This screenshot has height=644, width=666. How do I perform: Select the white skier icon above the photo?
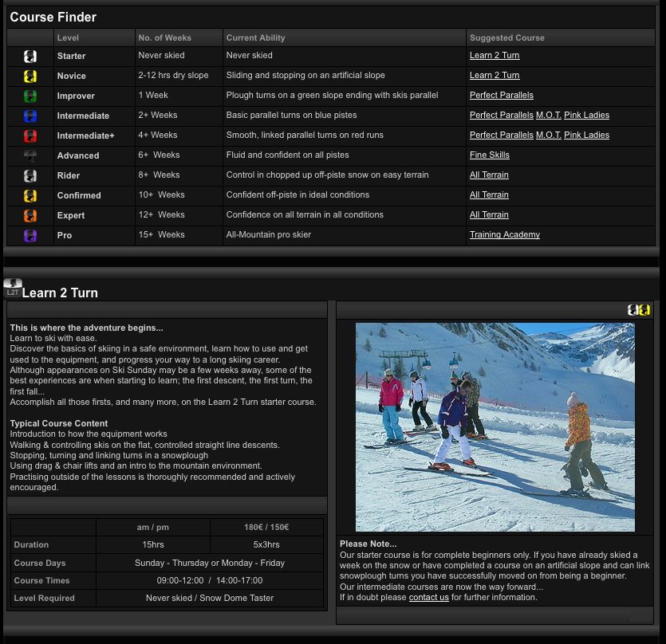(x=633, y=310)
